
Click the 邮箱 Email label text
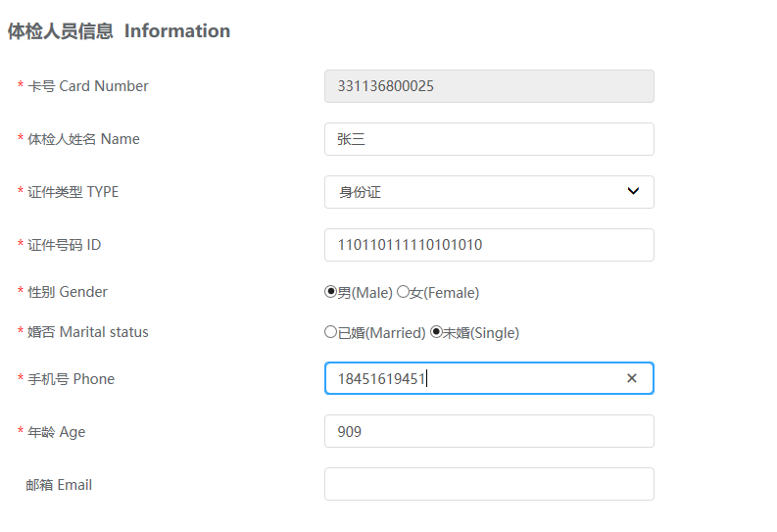click(59, 485)
